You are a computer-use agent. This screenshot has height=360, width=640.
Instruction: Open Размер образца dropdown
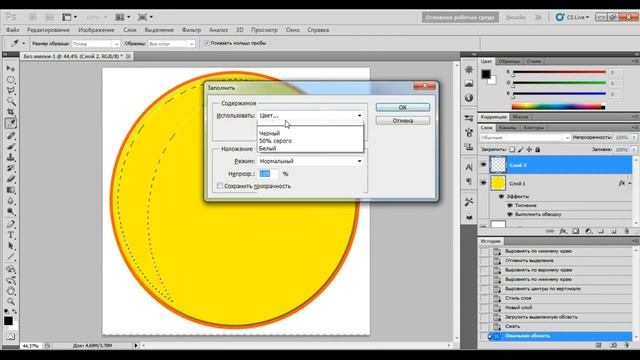[x=96, y=44]
